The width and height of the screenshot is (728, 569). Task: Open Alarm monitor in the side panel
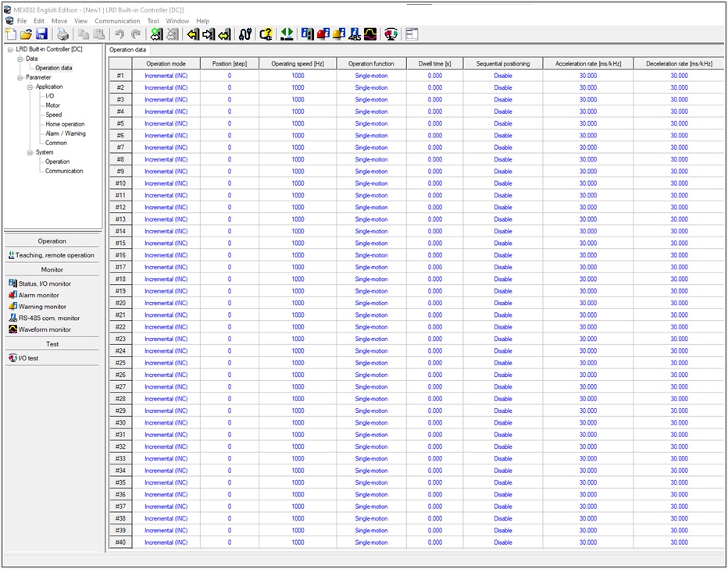(38, 295)
